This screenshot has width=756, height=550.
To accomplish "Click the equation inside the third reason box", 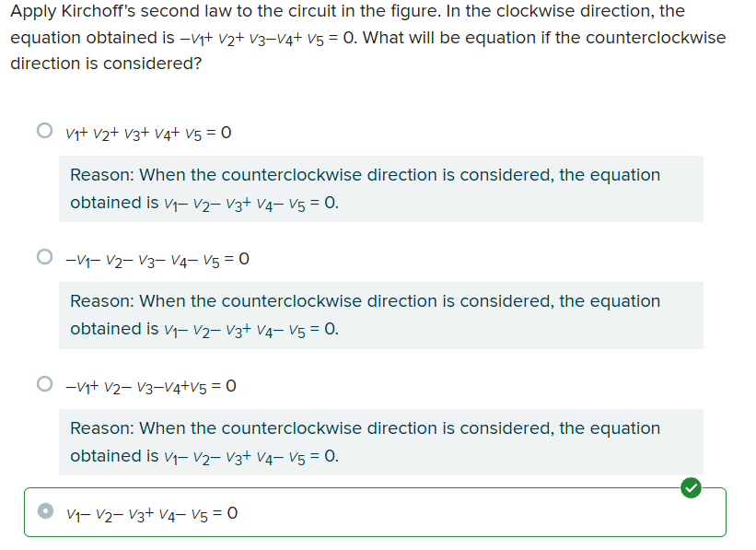I will 251,457.
